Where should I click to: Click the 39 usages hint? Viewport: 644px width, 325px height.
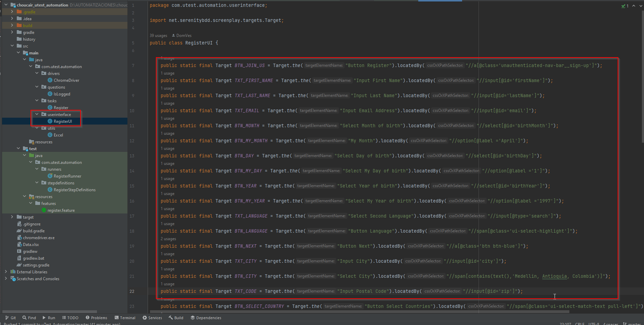pos(158,36)
